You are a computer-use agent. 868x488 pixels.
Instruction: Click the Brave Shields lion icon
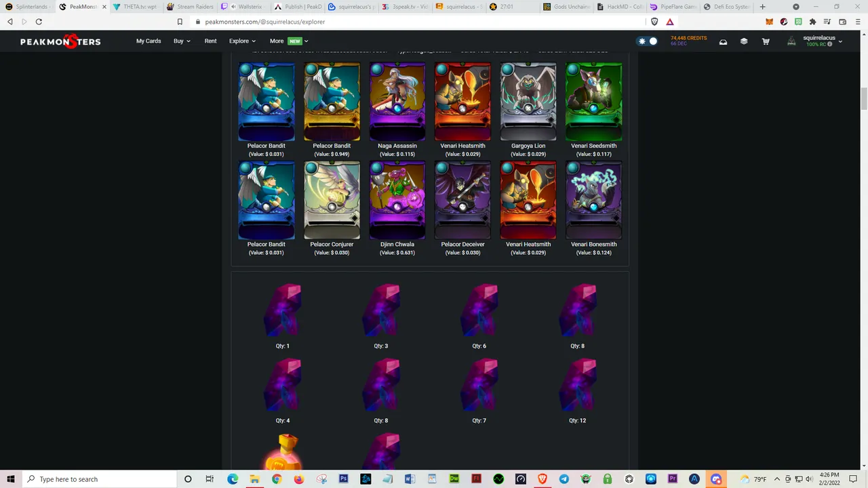click(x=654, y=22)
